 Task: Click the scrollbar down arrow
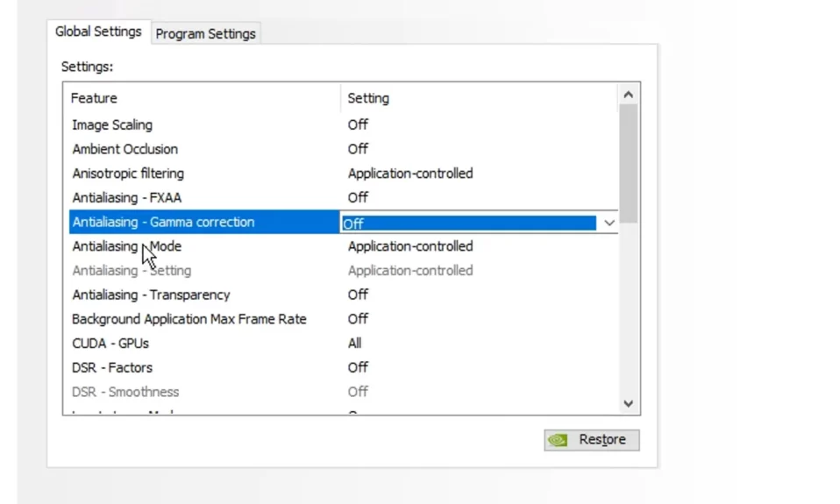pyautogui.click(x=629, y=403)
